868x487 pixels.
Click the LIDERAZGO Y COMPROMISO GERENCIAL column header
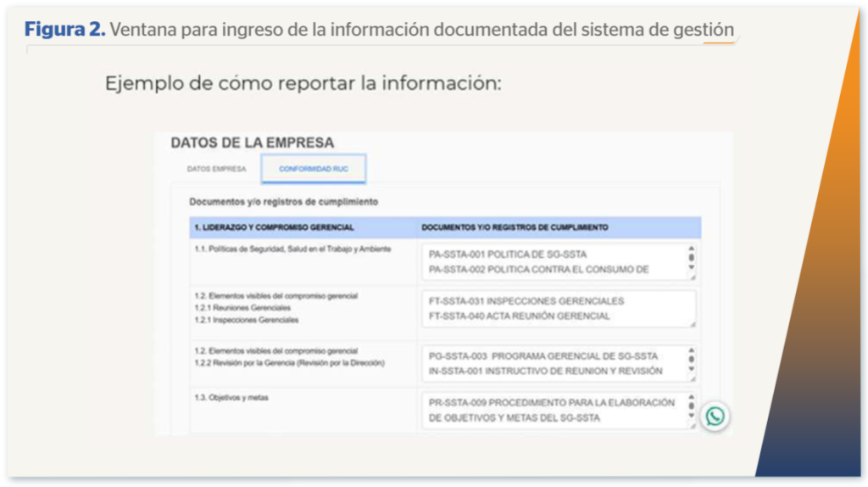point(275,227)
